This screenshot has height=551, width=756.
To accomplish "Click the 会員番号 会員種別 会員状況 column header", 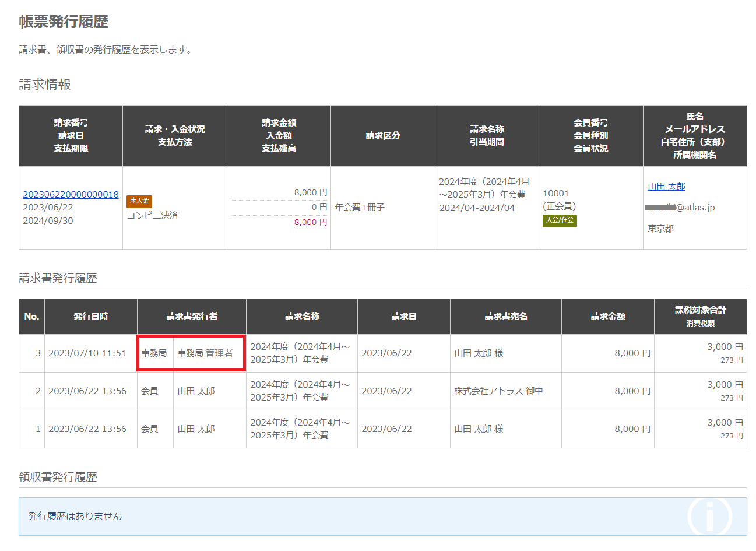I will pyautogui.click(x=591, y=136).
